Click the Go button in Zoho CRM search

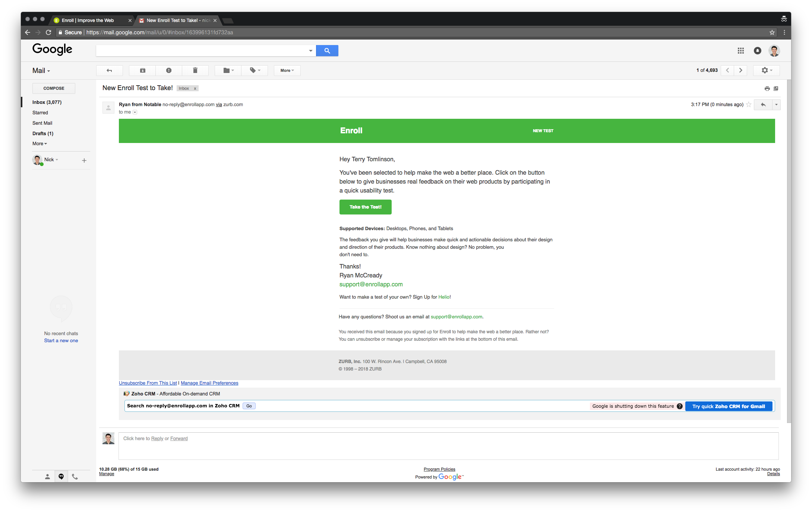[249, 406]
